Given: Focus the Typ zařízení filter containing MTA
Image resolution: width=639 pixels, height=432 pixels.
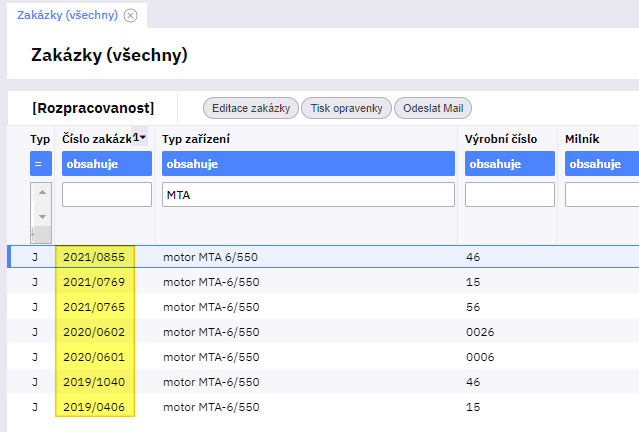Looking at the screenshot, I should pos(308,194).
